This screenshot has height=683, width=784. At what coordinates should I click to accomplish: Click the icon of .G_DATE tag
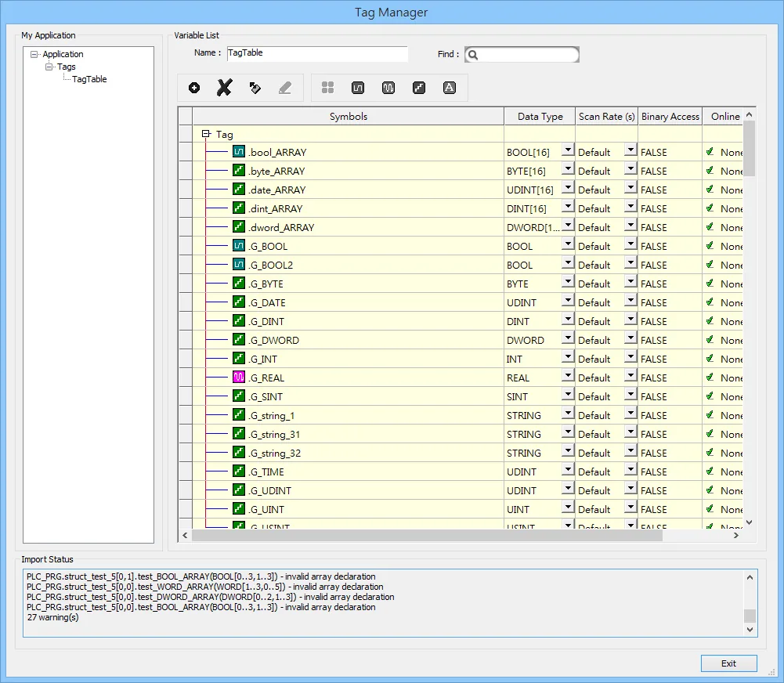[239, 302]
